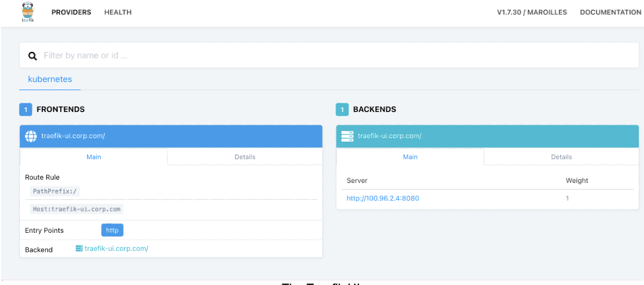Click the http entry point badge
This screenshot has width=644, height=285.
[112, 230]
